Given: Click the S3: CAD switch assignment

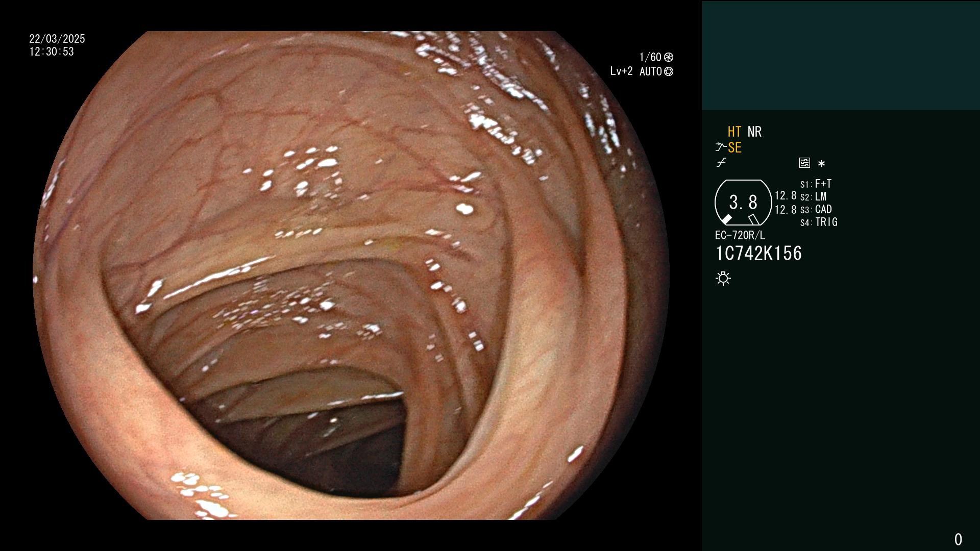Looking at the screenshot, I should pos(816,209).
